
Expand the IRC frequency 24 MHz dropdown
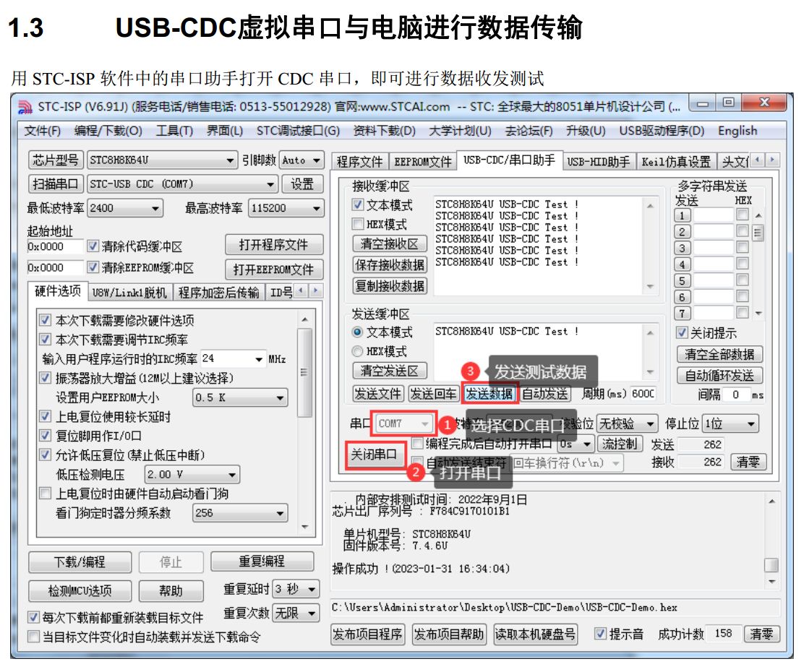(233, 359)
